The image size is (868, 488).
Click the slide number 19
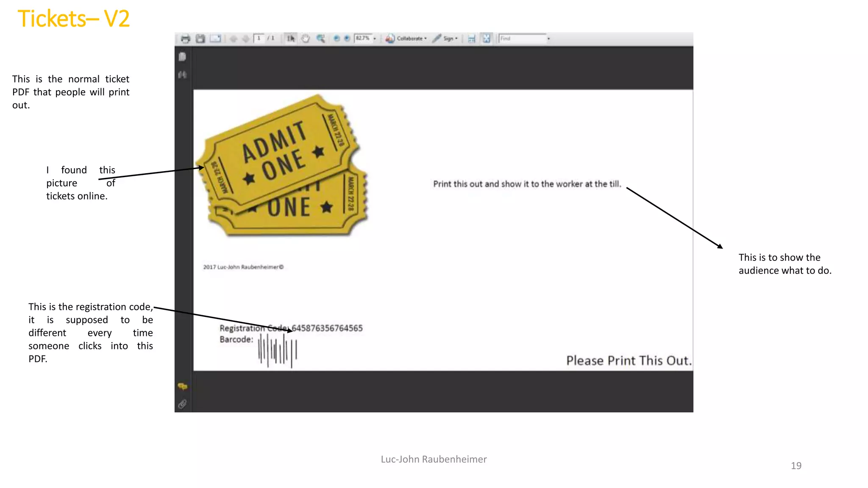(796, 466)
